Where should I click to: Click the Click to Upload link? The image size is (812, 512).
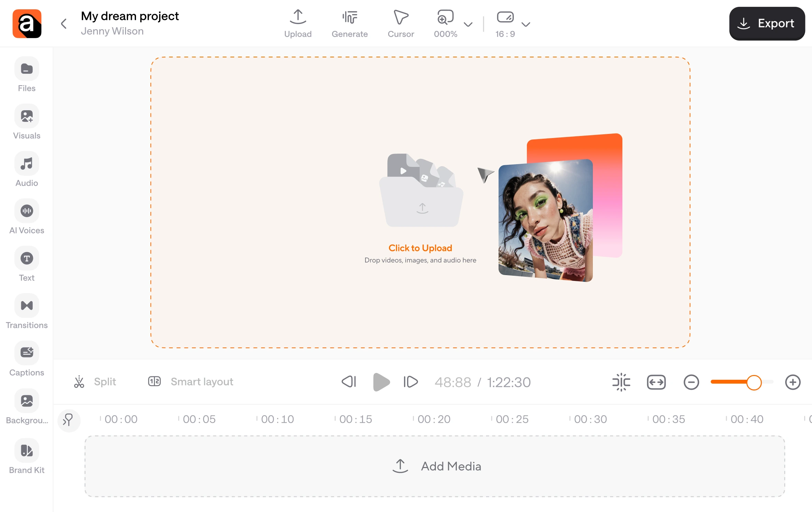[420, 248]
